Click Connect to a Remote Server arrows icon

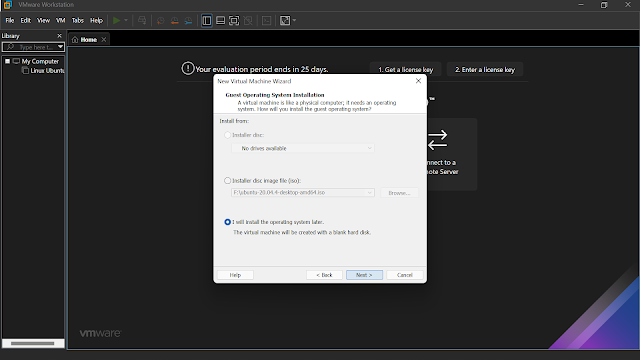(438, 140)
